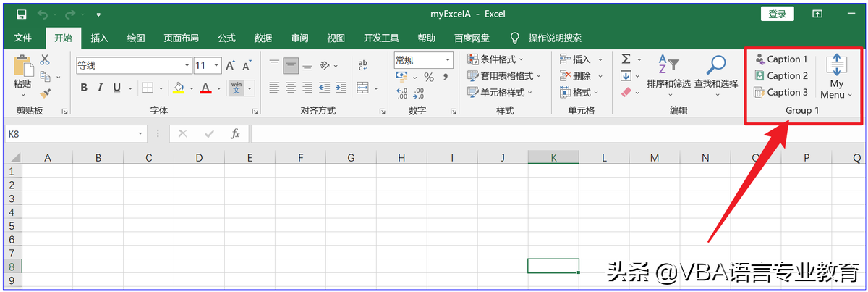Toggle wrap text icon
The width and height of the screenshot is (868, 292).
pos(363,64)
